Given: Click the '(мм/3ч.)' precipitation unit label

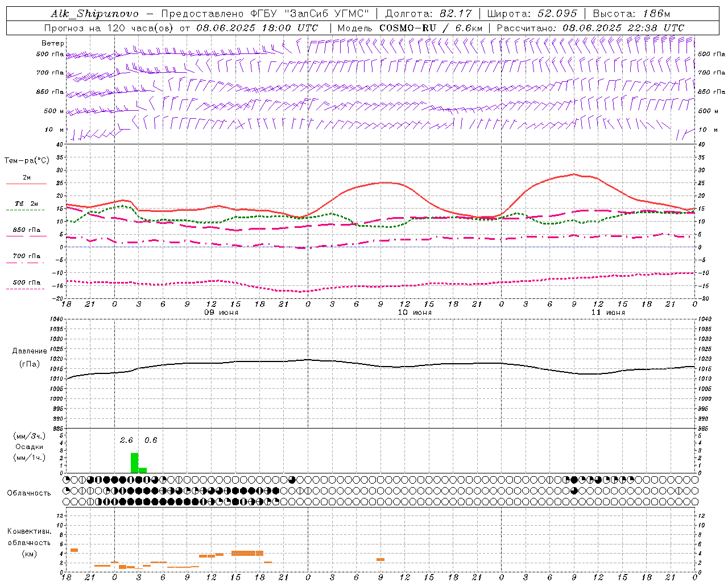Looking at the screenshot, I should tap(29, 436).
